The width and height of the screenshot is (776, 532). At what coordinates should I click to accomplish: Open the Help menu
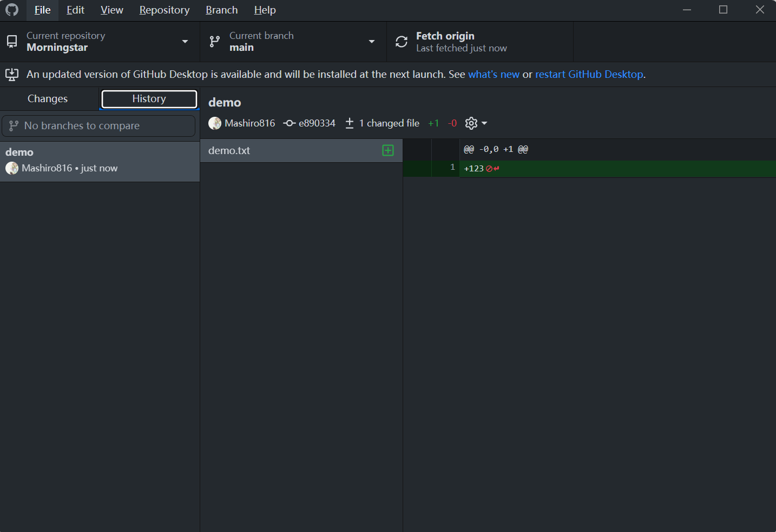tap(265, 10)
